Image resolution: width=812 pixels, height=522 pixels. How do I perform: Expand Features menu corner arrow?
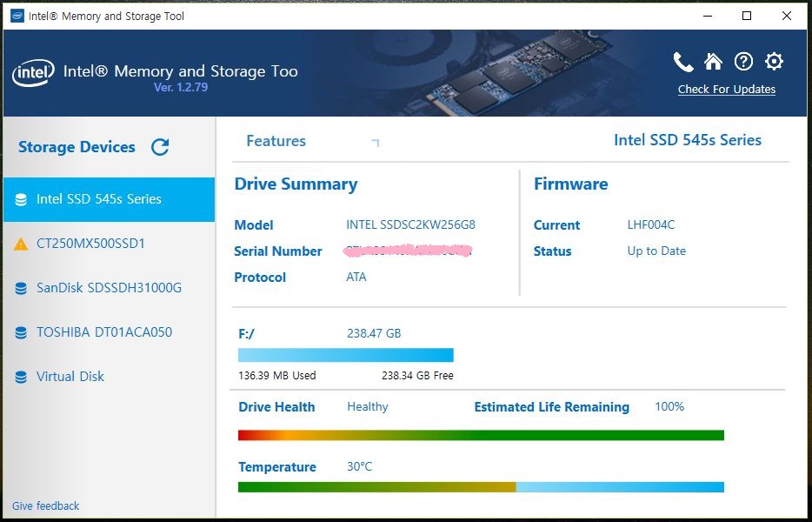click(376, 143)
